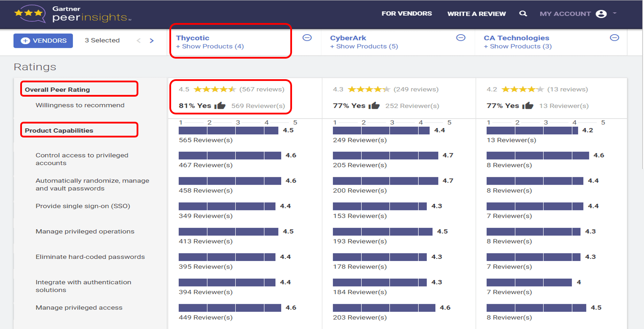Click 394 Reviewer(s) under Thycotic
The image size is (644, 329).
click(x=206, y=292)
